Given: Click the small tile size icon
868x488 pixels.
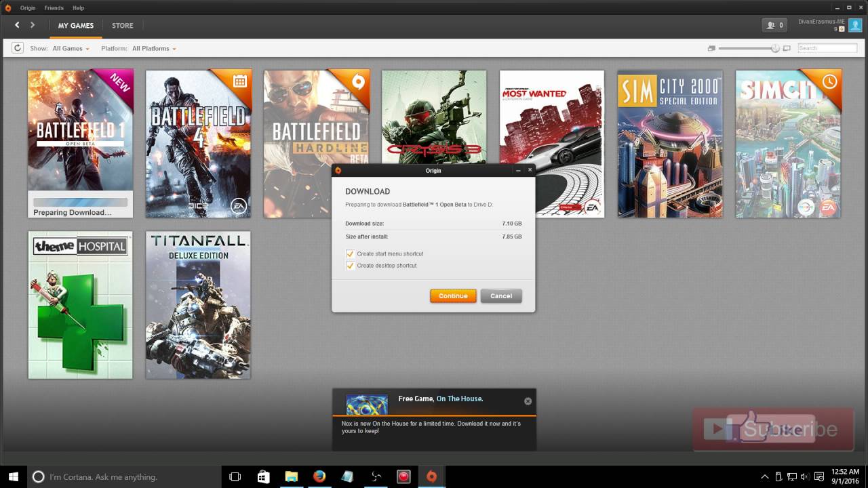Looking at the screenshot, I should pyautogui.click(x=711, y=48).
